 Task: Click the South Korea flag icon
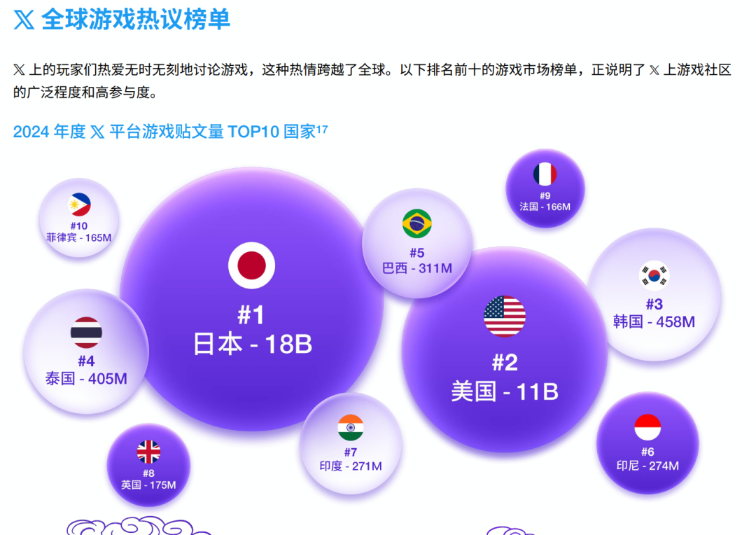point(654,275)
